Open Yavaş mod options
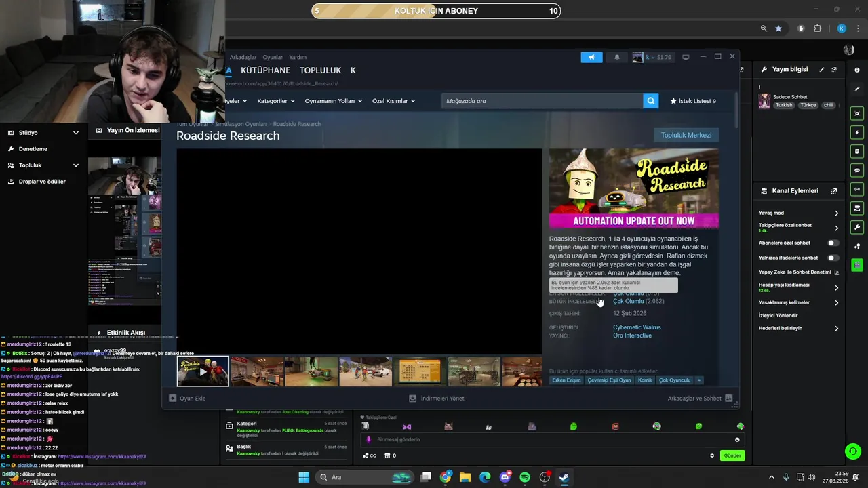Screen dimensions: 868x488 point(799,213)
